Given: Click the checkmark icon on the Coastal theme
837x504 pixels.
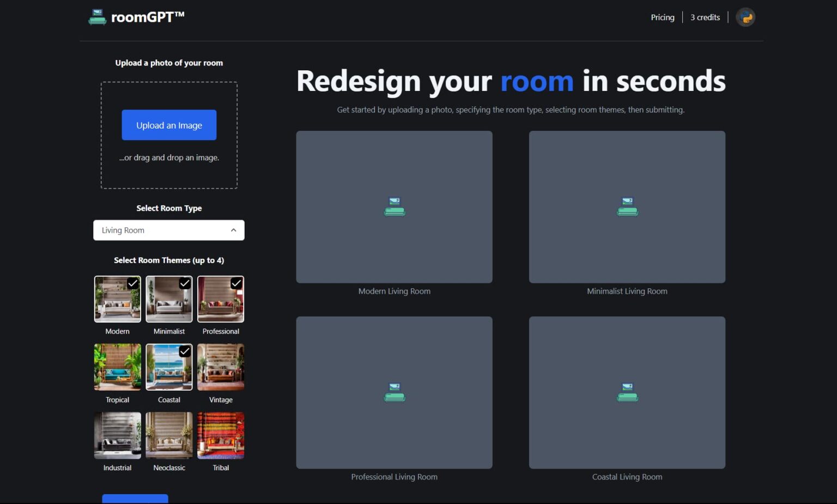Looking at the screenshot, I should (x=184, y=351).
